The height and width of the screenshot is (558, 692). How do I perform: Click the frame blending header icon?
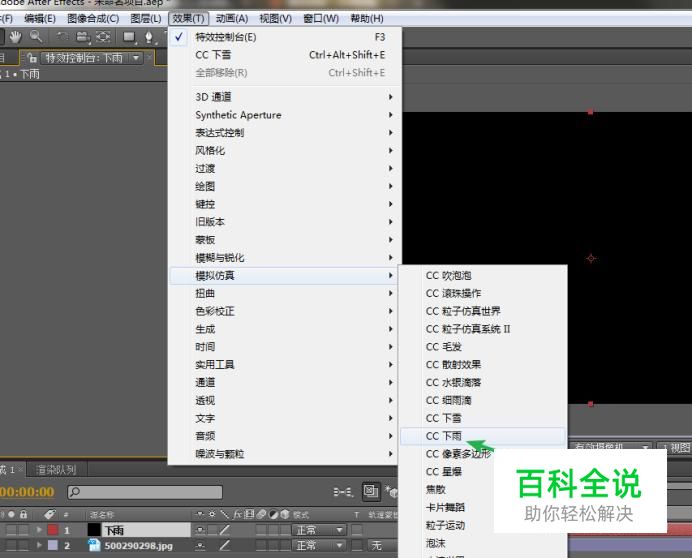(x=249, y=514)
